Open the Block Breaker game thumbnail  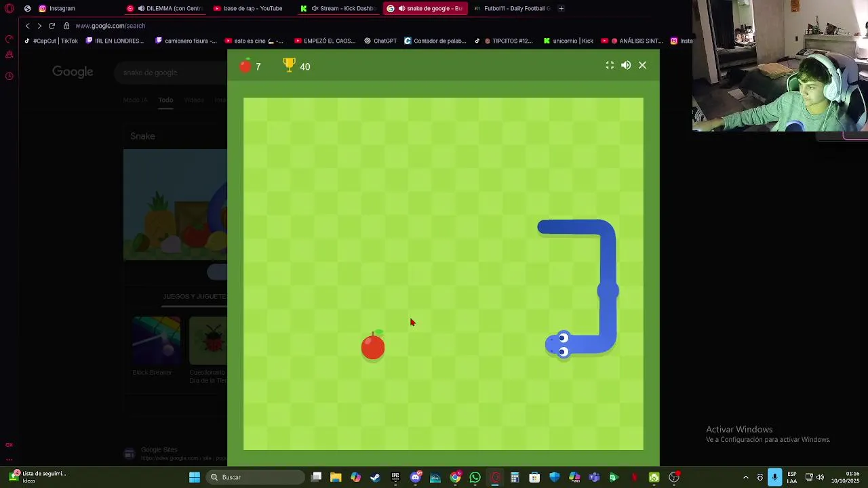(x=157, y=340)
